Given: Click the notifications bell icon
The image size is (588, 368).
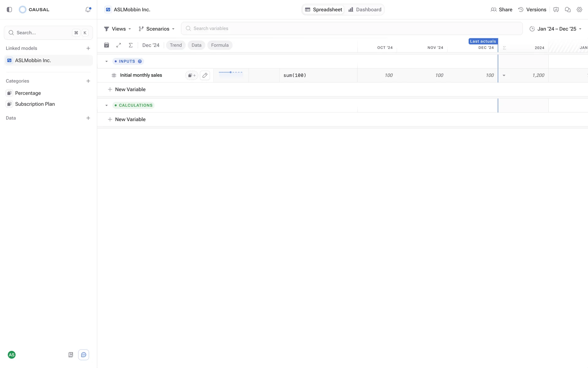Looking at the screenshot, I should pyautogui.click(x=88, y=10).
